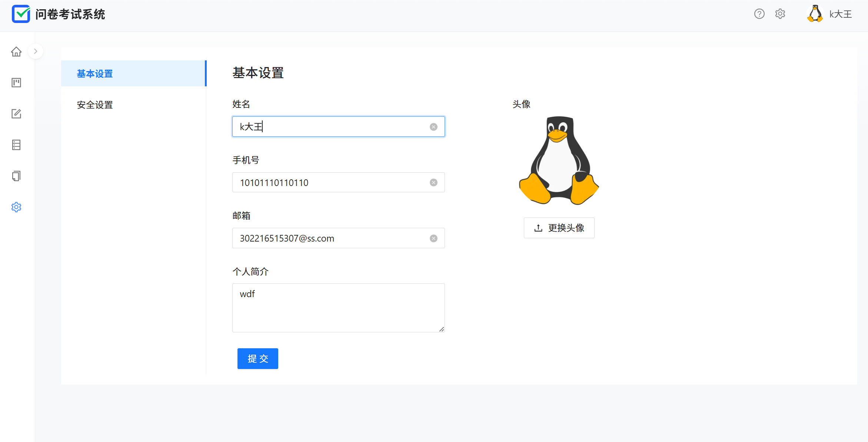Click the edit pencil sidebar icon

click(x=16, y=114)
